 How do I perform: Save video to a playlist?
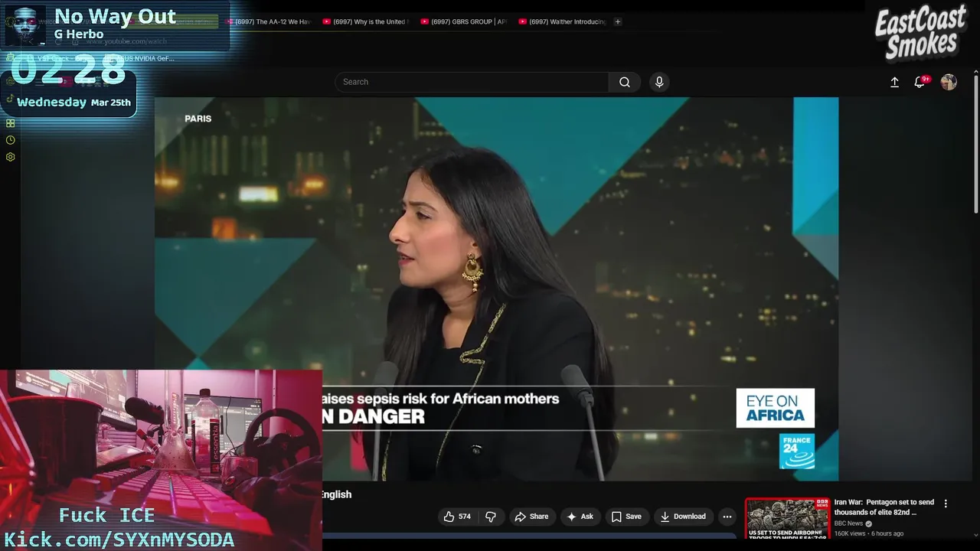(x=626, y=517)
